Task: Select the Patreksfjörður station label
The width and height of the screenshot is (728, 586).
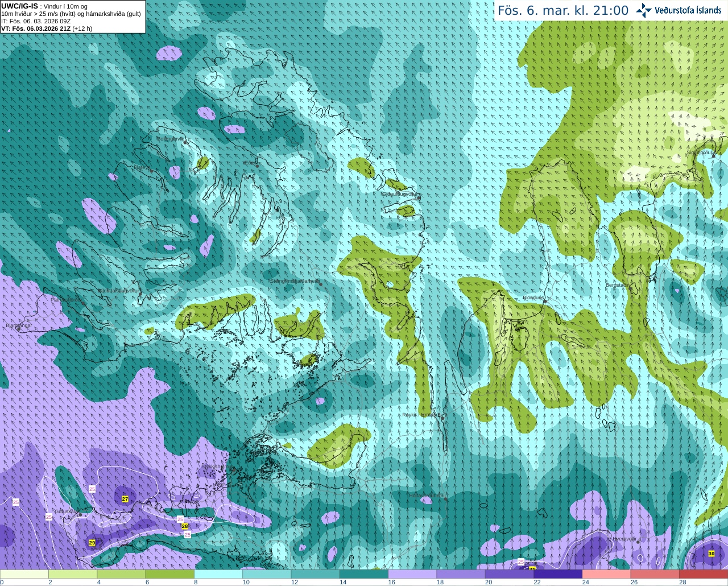Action: pos(67,300)
